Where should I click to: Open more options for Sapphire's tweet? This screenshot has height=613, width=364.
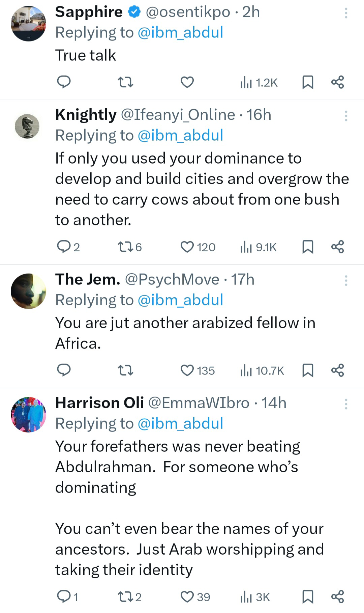tap(346, 13)
